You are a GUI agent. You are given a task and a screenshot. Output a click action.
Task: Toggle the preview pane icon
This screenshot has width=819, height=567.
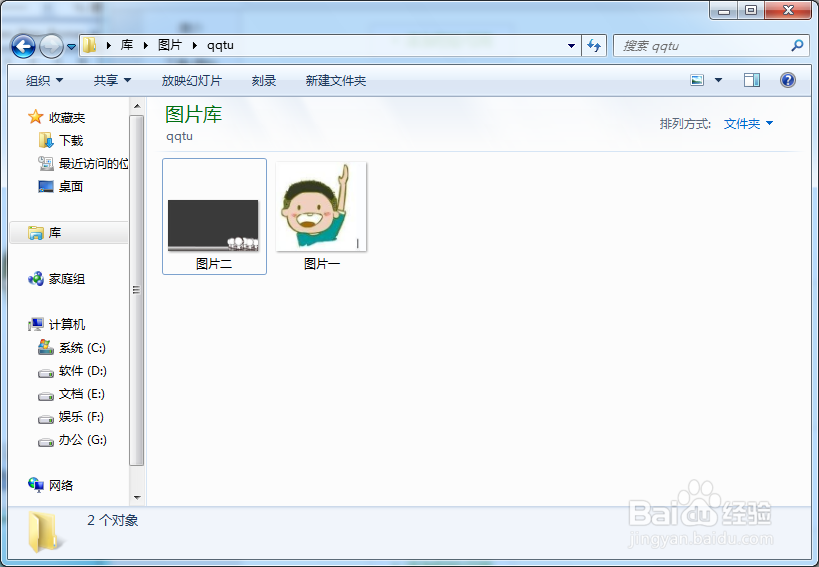pos(752,80)
